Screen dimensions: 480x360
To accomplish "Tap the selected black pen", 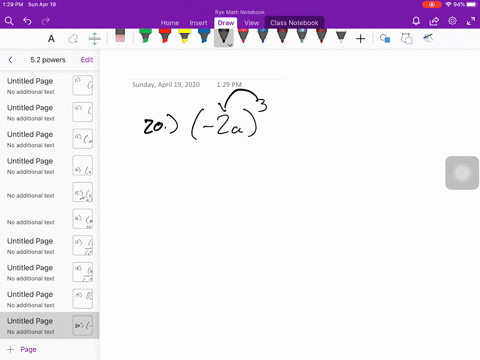I will click(x=224, y=36).
